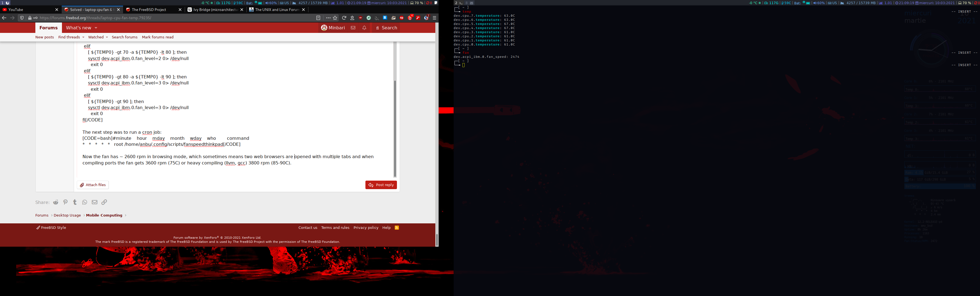This screenshot has width=980, height=296.
Task: Click the Help footer link
Action: click(387, 227)
